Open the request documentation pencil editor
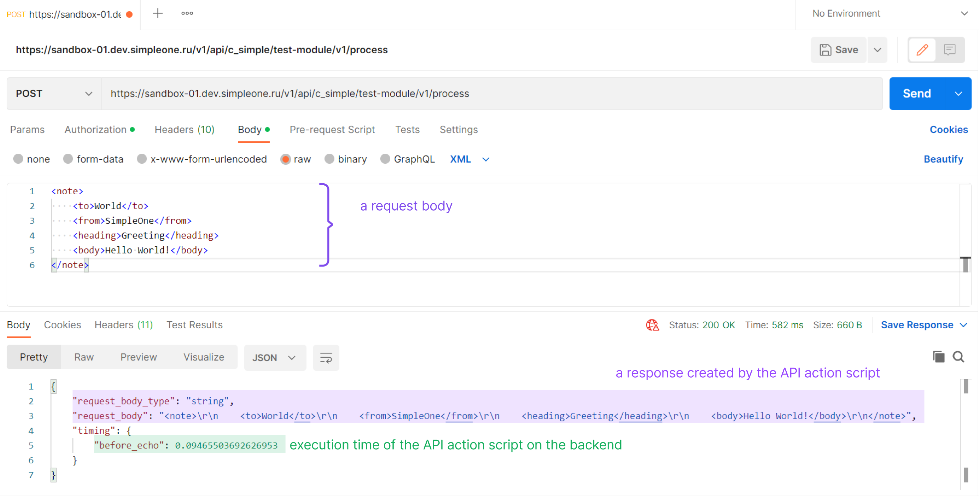 (x=922, y=50)
